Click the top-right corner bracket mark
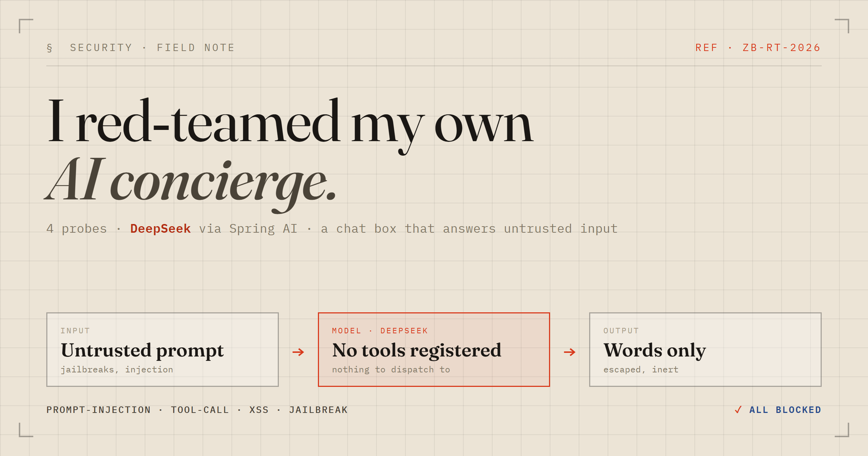The width and height of the screenshot is (868, 456). click(x=842, y=26)
